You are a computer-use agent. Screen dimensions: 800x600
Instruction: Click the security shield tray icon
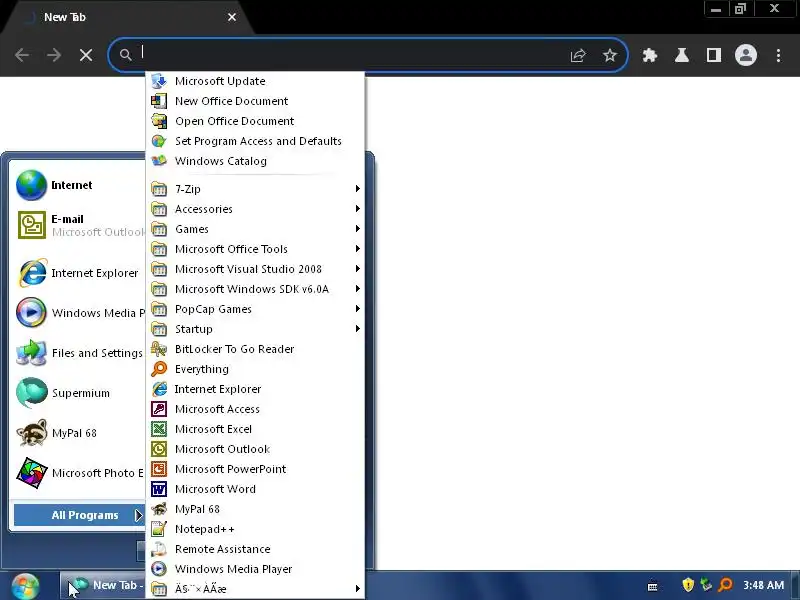click(x=688, y=585)
